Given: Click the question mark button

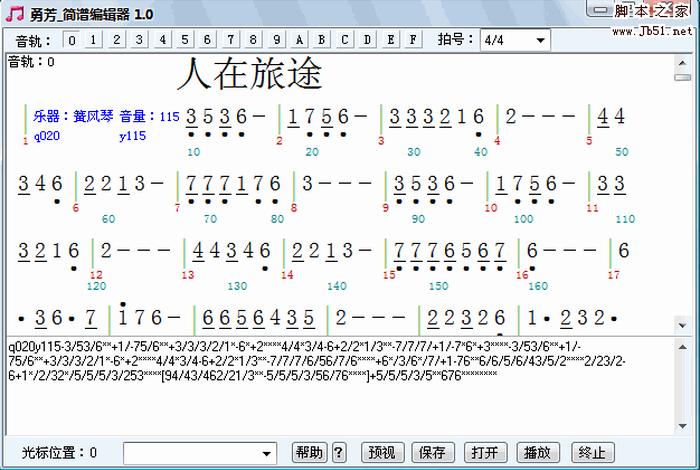Looking at the screenshot, I should pos(339,453).
